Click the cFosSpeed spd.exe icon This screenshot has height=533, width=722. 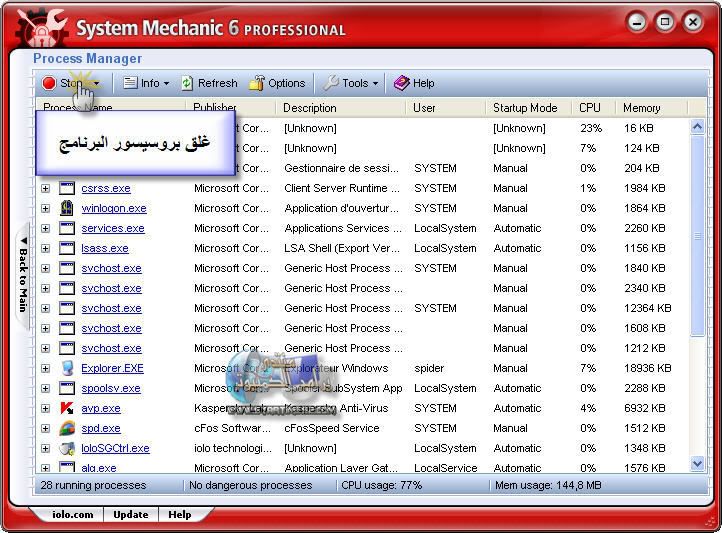[x=67, y=429]
